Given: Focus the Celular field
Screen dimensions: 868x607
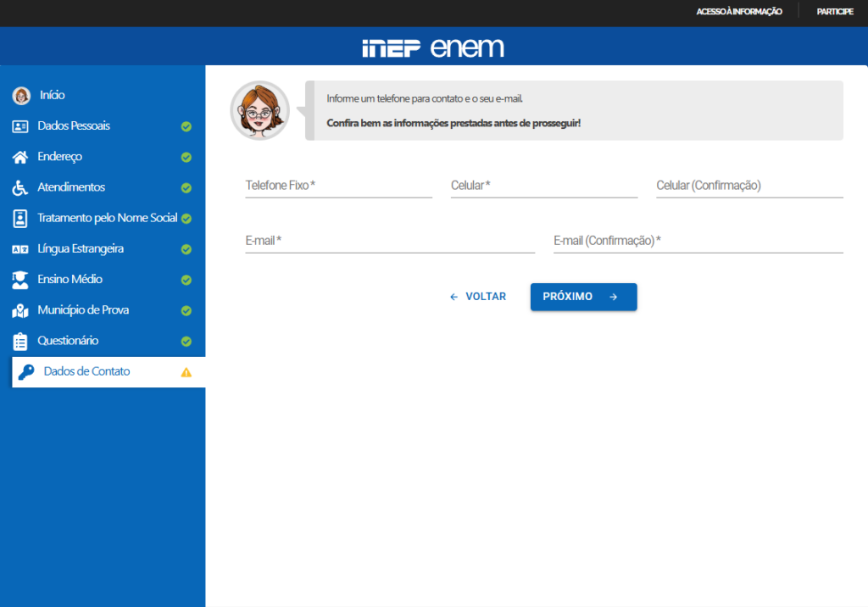Looking at the screenshot, I should [544, 186].
